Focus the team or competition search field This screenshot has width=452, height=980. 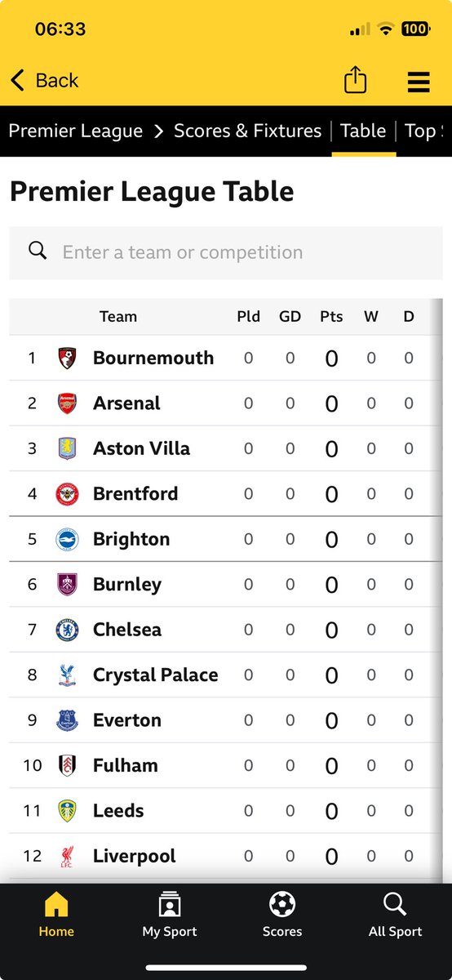(x=226, y=253)
